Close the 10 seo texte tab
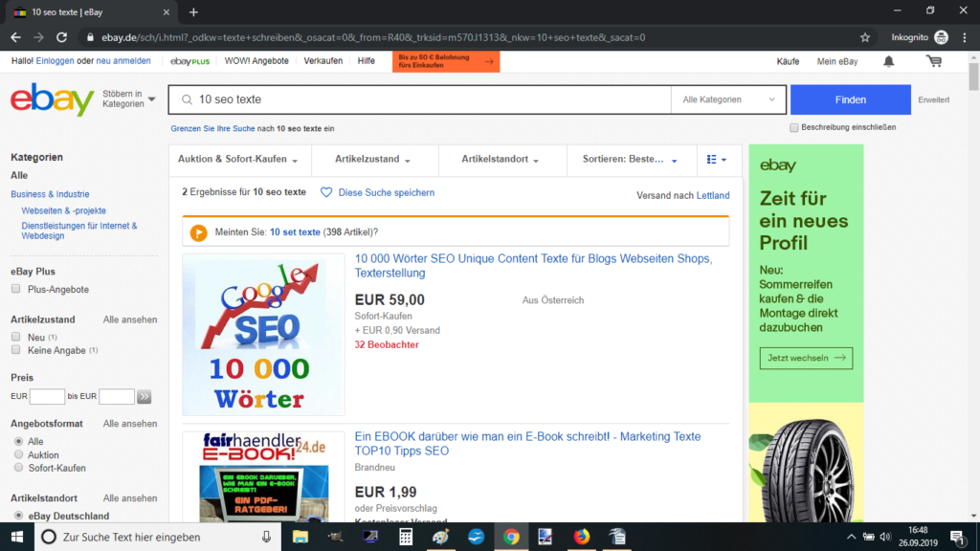The image size is (980, 551). (x=167, y=11)
